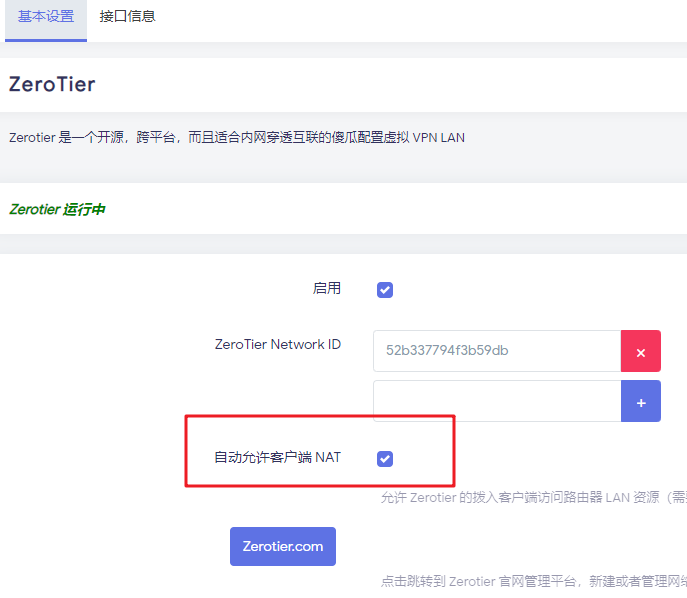Uncheck 自动允许客户端 NAT checkbox
This screenshot has width=687, height=598.
coord(385,458)
